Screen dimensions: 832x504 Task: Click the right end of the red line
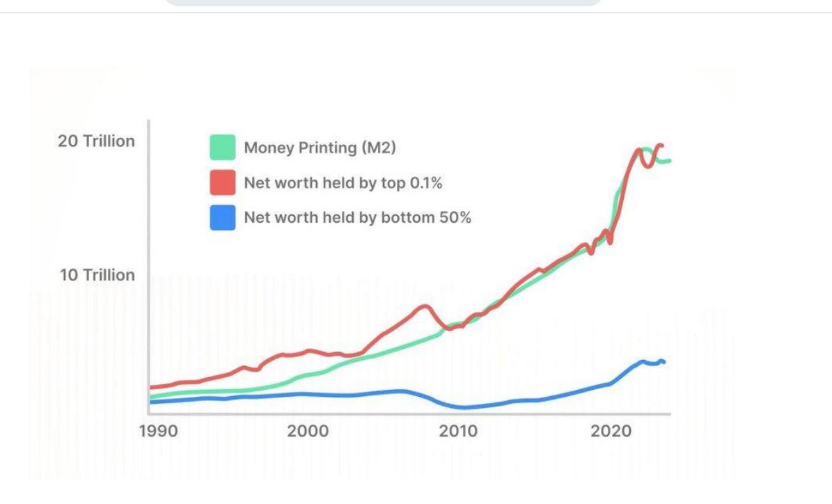[661, 145]
